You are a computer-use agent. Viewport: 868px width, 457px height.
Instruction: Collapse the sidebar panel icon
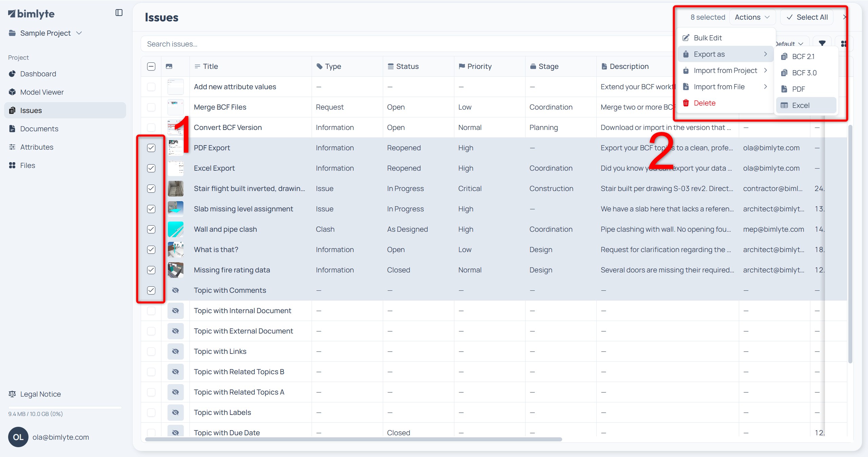pos(119,13)
